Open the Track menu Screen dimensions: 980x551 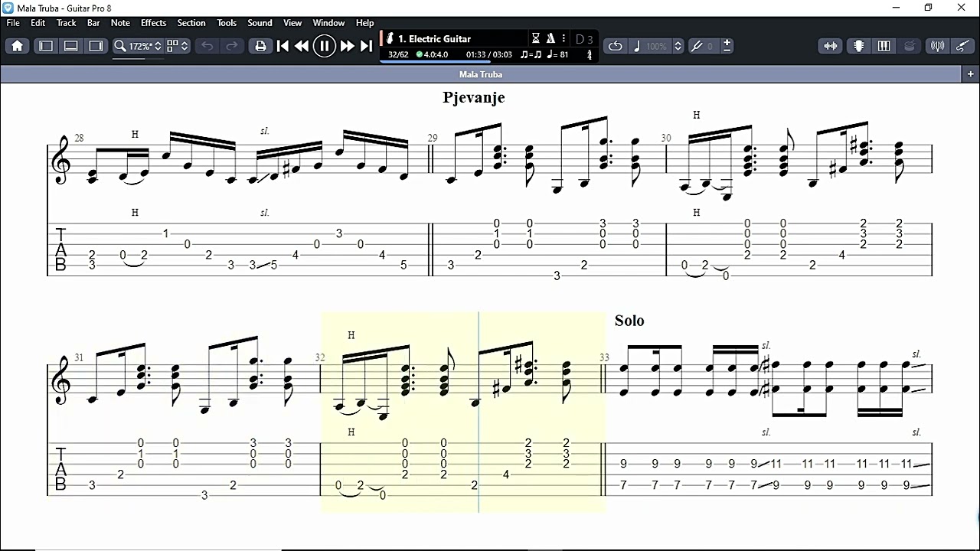[67, 23]
